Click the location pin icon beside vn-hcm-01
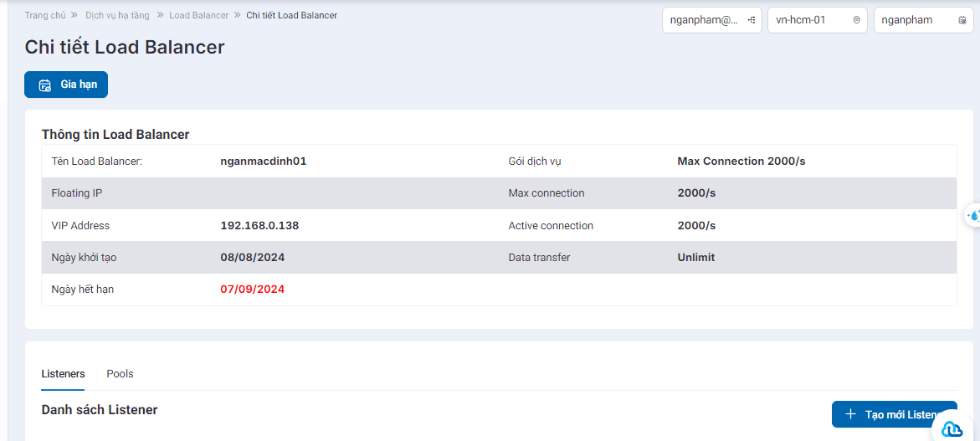Viewport: 980px width, 441px height. pos(857,20)
